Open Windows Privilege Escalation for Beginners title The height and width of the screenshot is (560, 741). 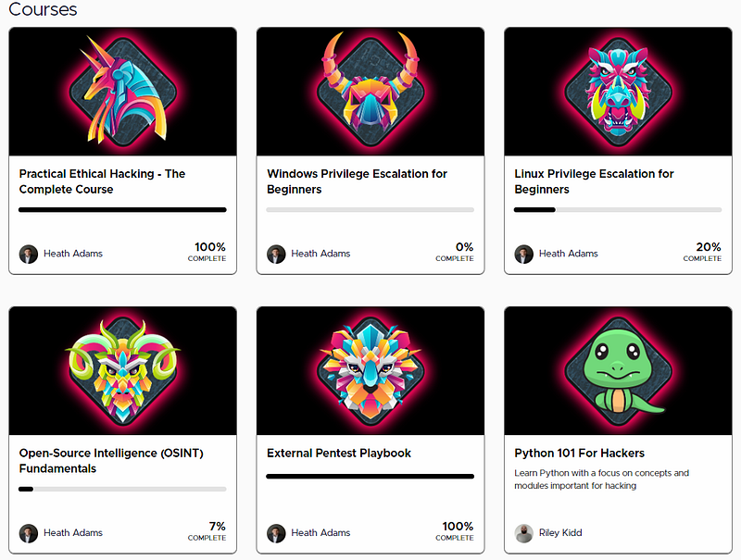[x=357, y=181]
